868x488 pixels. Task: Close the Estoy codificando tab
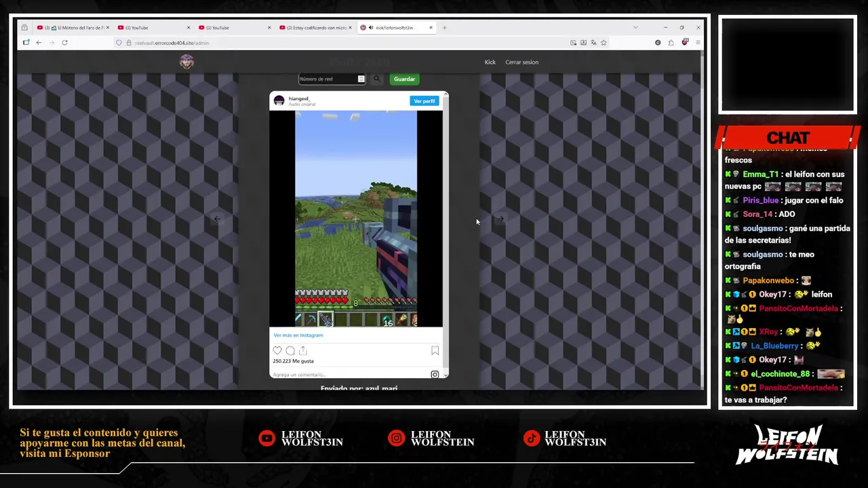(350, 28)
